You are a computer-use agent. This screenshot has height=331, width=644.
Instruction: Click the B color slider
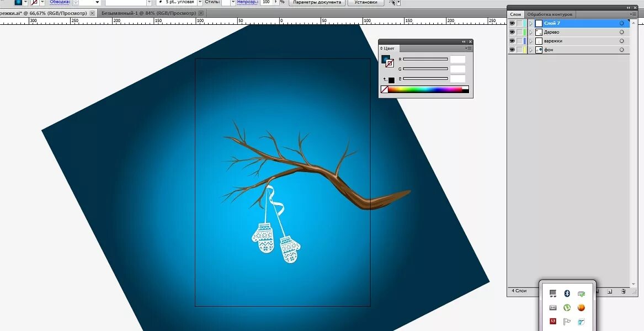point(425,78)
